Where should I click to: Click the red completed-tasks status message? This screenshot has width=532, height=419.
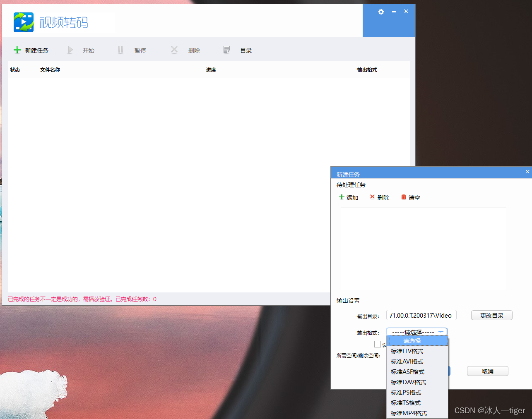pos(82,299)
